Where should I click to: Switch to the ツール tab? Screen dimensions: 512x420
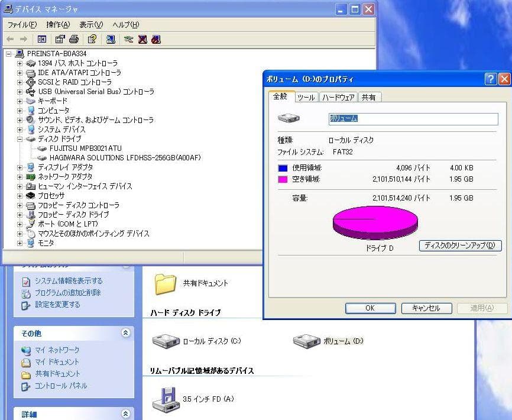[306, 97]
